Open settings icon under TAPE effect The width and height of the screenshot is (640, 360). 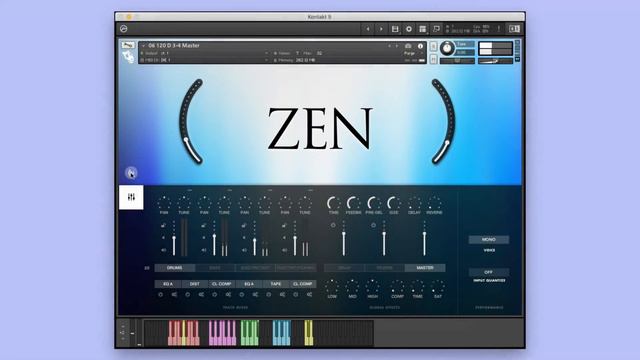point(282,294)
